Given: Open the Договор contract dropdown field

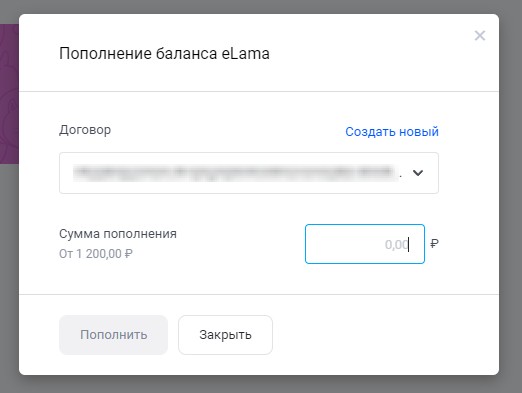Looking at the screenshot, I should (249, 173).
